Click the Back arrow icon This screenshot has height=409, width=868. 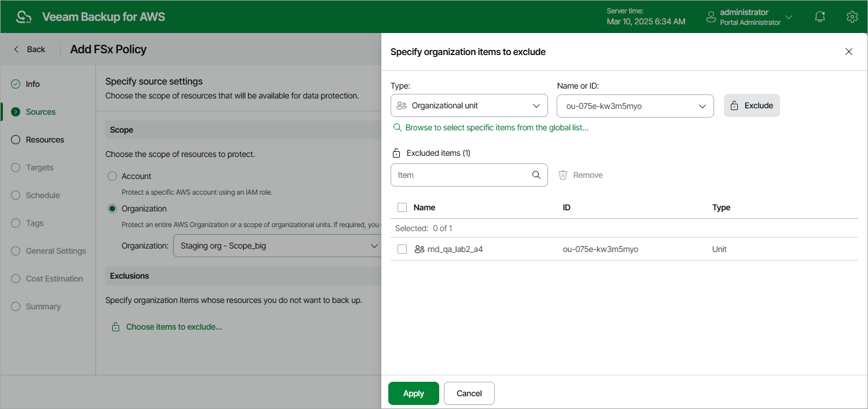click(x=17, y=49)
